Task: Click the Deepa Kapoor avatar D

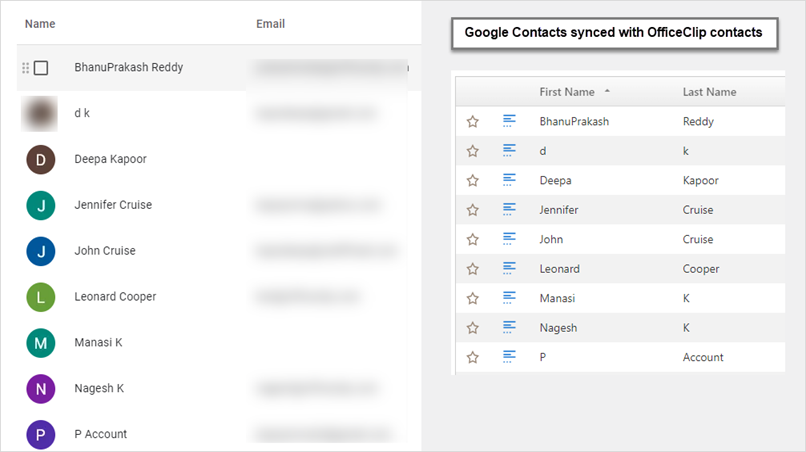Action: [41, 159]
